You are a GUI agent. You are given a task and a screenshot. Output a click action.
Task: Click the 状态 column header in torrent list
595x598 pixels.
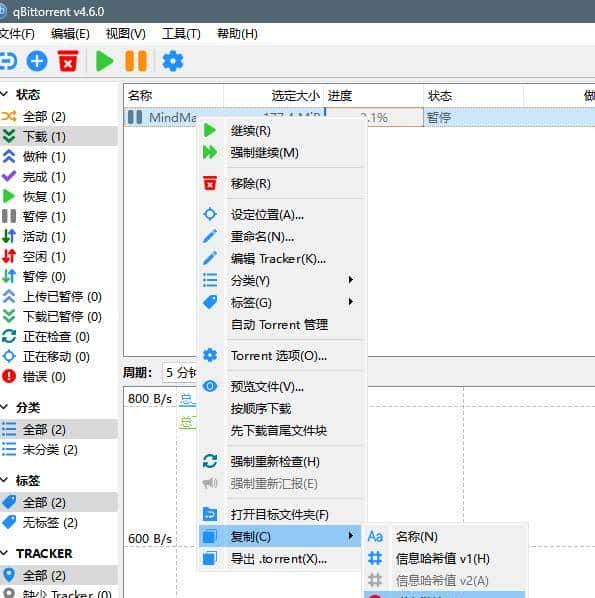[473, 95]
